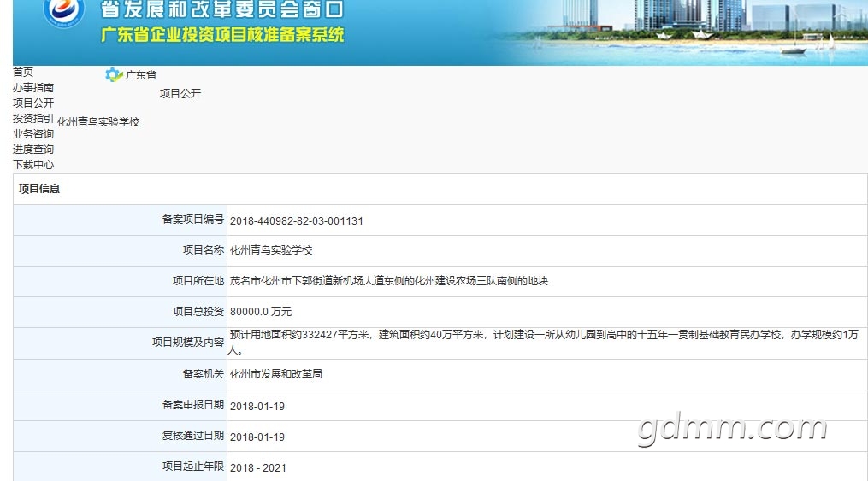Select the project number 2018-440982-82-03-001131
Viewport: 868px width, 481px height.
pos(297,220)
